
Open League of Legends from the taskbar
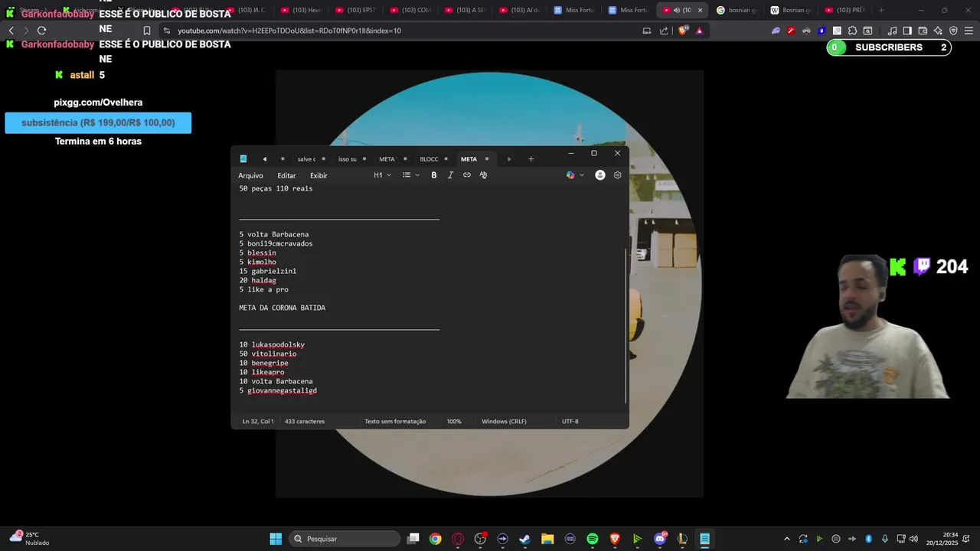click(682, 539)
